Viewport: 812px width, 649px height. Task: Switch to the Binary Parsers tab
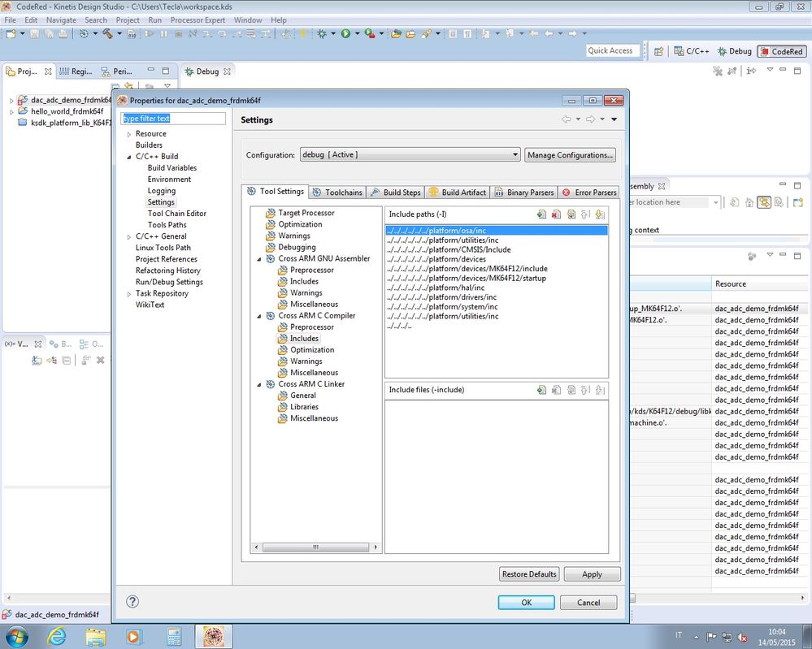tap(524, 192)
